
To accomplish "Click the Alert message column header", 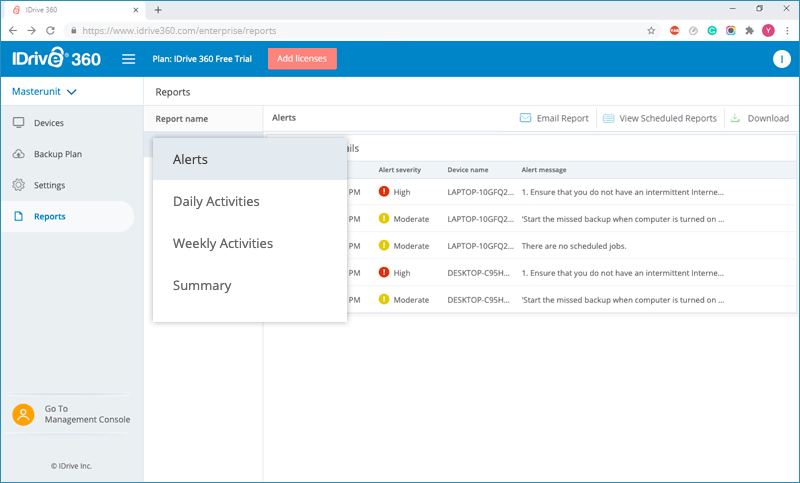I will click(x=544, y=170).
